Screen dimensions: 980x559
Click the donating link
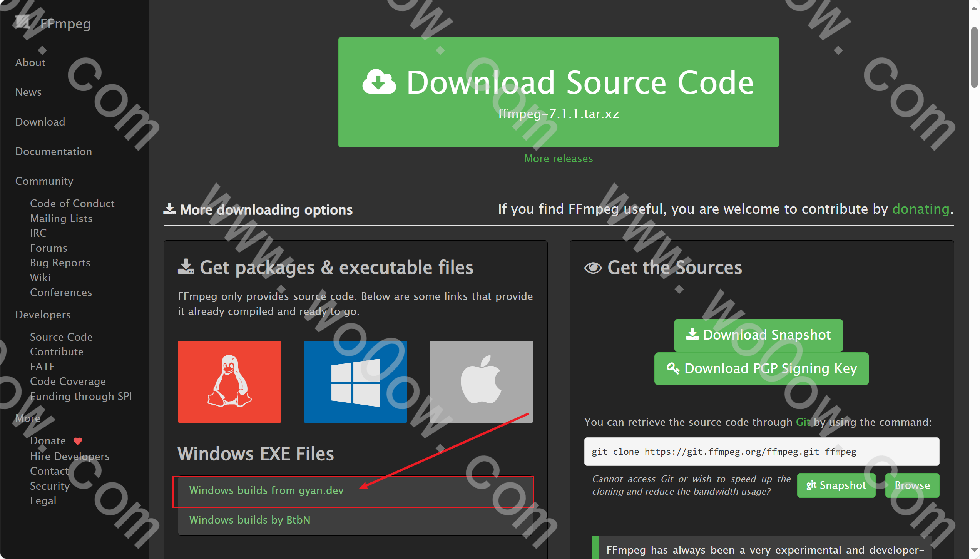921,209
